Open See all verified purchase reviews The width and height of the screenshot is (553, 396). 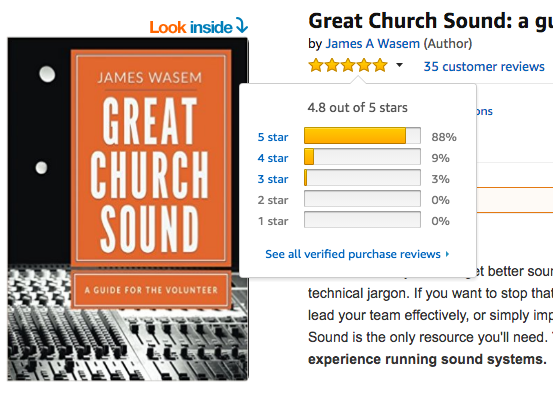click(x=353, y=254)
